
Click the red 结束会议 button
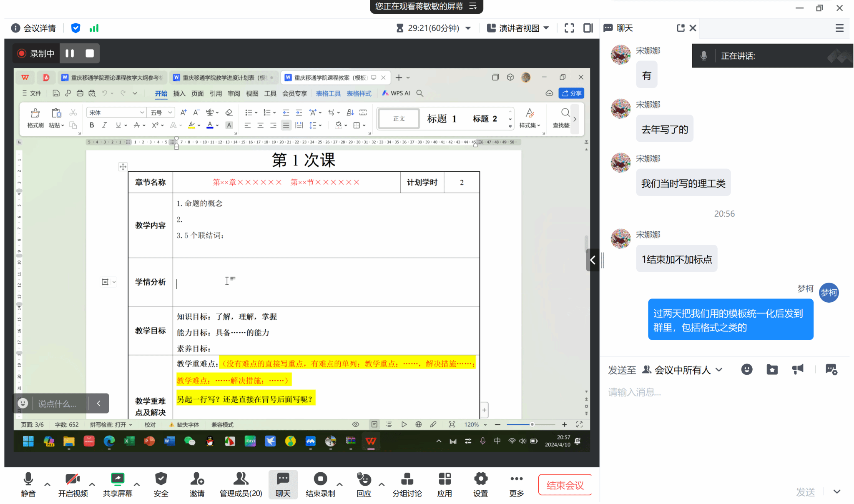565,485
